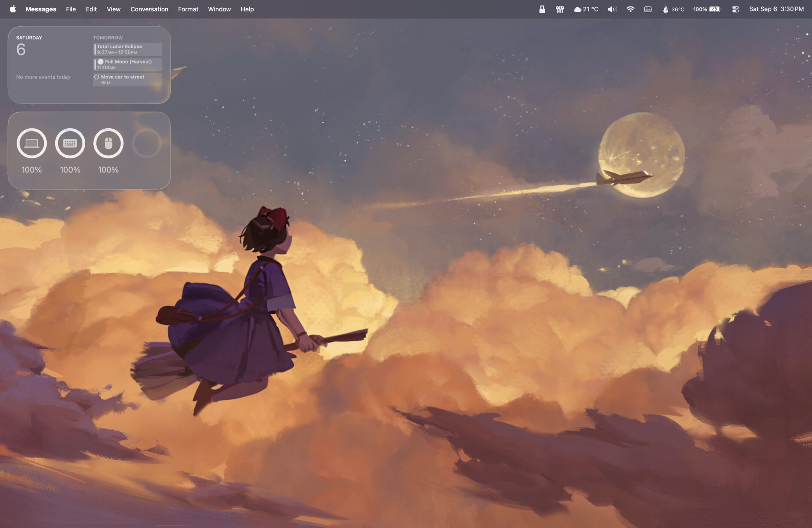Open the Wi-Fi status menu
Screen dimensions: 812x528
pos(630,9)
